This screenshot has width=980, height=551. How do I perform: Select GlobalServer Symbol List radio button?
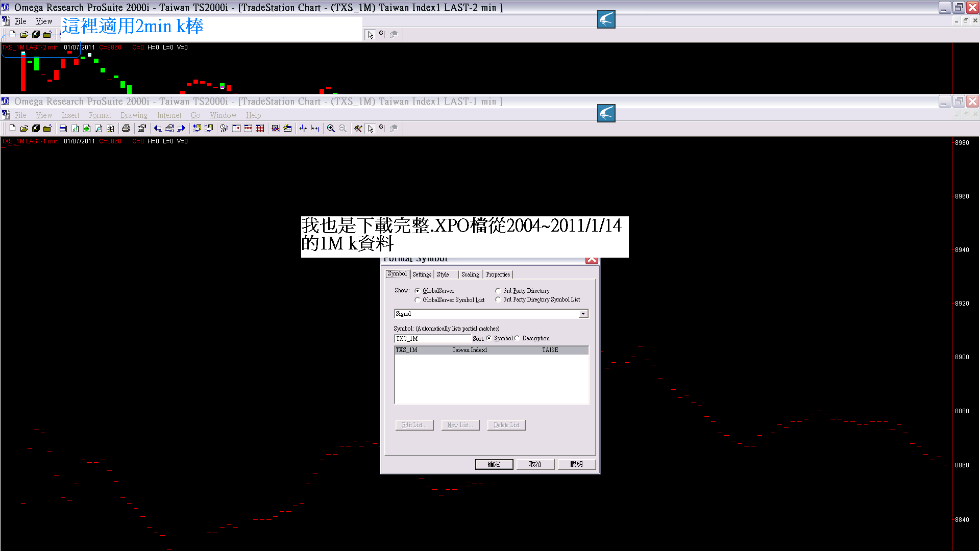pyautogui.click(x=418, y=300)
